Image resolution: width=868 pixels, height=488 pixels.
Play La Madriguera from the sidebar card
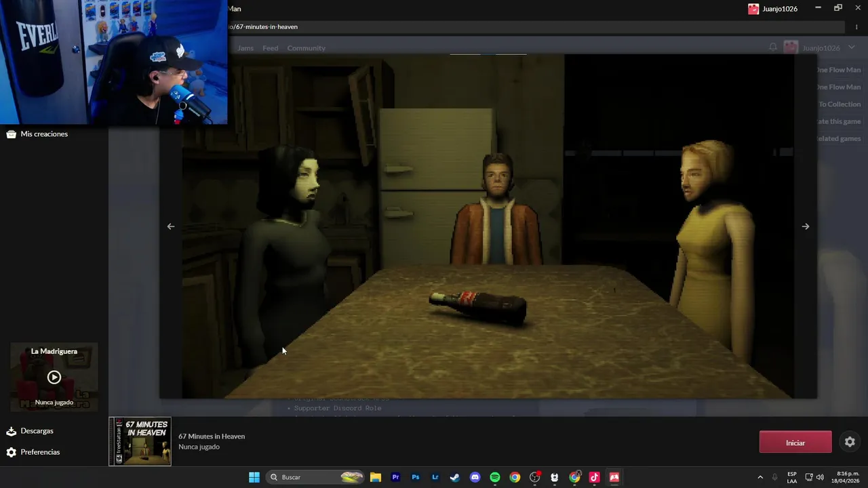pyautogui.click(x=54, y=378)
